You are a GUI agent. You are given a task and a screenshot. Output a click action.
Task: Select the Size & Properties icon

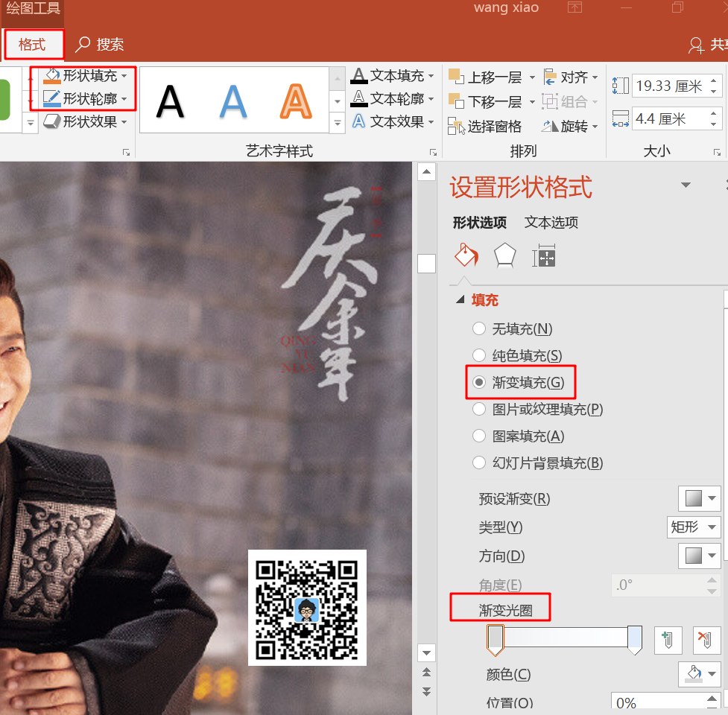pos(544,255)
